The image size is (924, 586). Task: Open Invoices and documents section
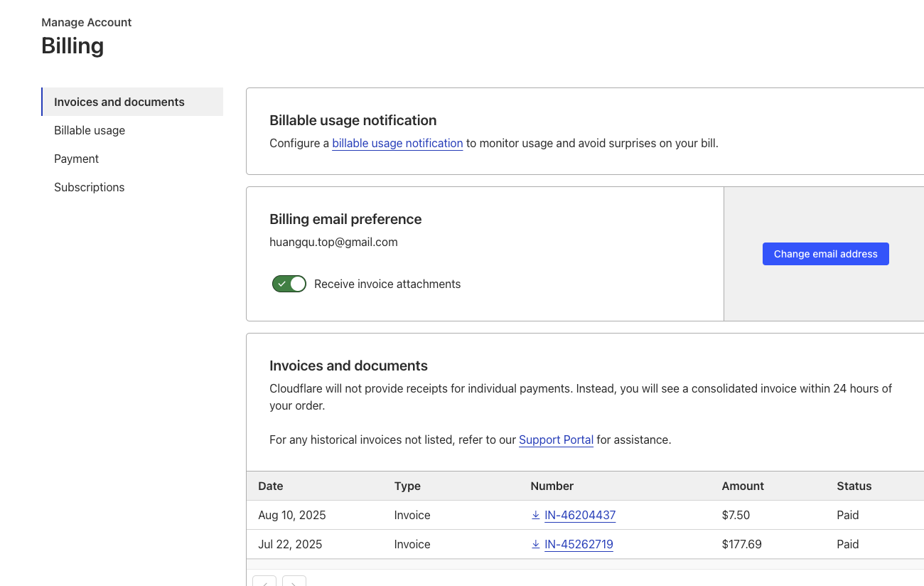click(119, 102)
